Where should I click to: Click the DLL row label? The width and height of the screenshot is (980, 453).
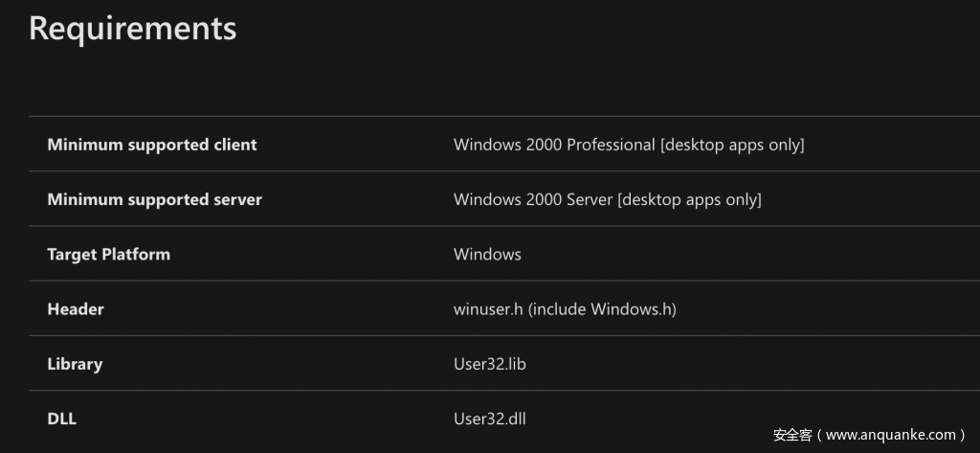coord(63,419)
